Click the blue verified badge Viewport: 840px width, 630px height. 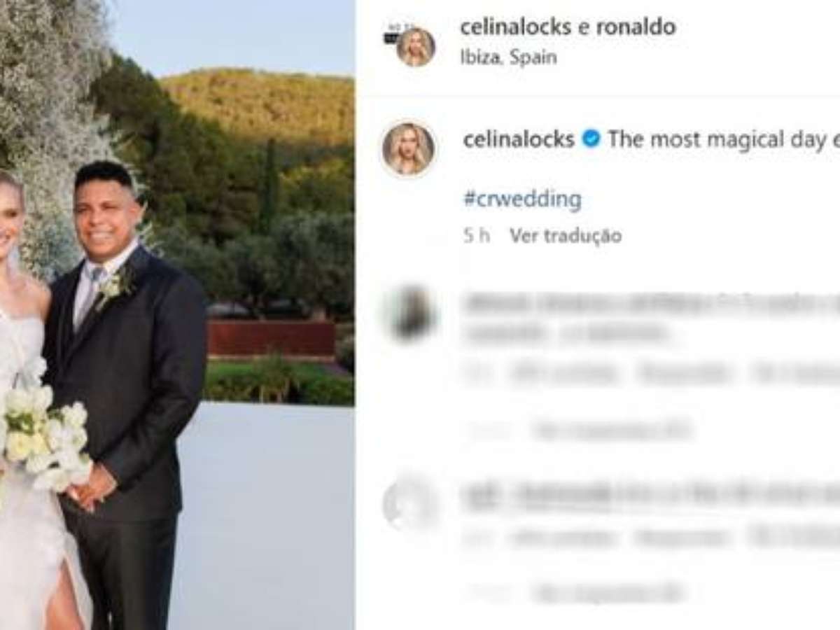(x=591, y=139)
